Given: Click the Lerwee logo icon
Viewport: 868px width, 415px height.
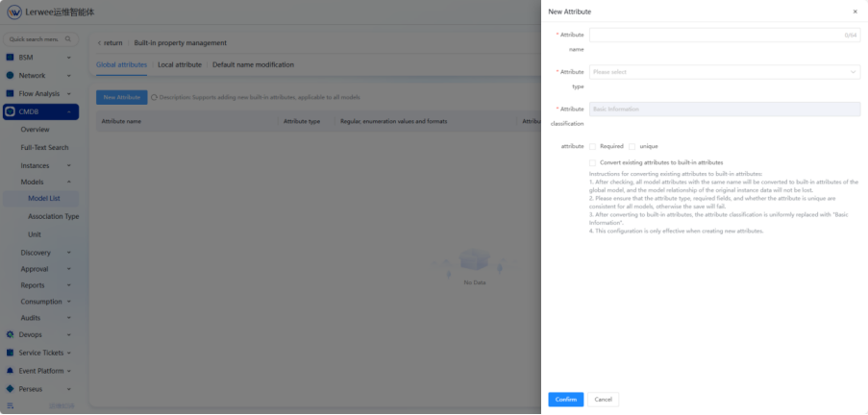Looking at the screenshot, I should (x=14, y=12).
